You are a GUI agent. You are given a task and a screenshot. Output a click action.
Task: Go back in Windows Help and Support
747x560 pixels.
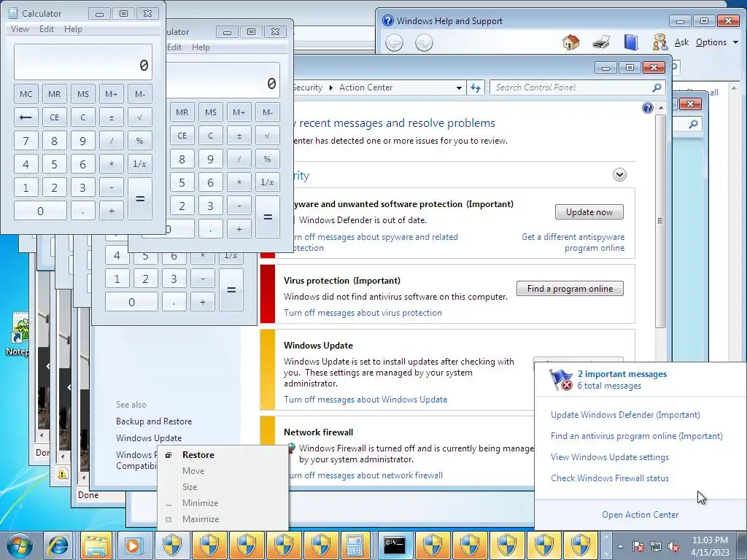click(394, 43)
